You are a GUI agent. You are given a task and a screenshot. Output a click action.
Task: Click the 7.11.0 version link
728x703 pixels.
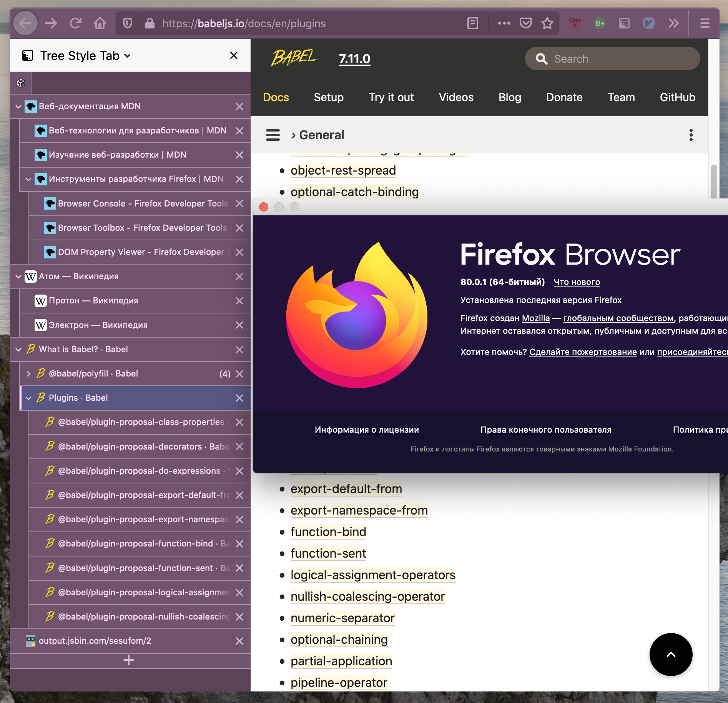click(x=354, y=58)
